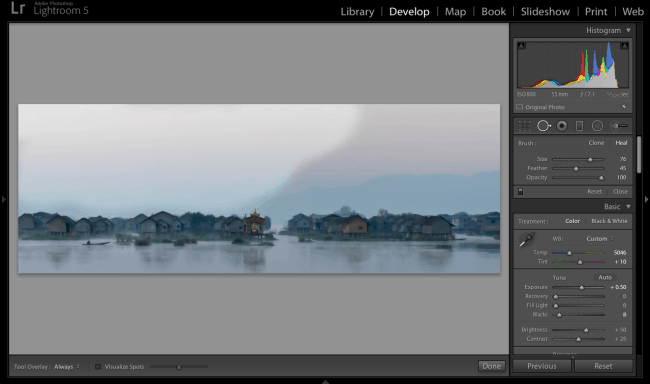The width and height of the screenshot is (650, 384).
Task: Click Close in the spot removal panel
Action: 620,192
